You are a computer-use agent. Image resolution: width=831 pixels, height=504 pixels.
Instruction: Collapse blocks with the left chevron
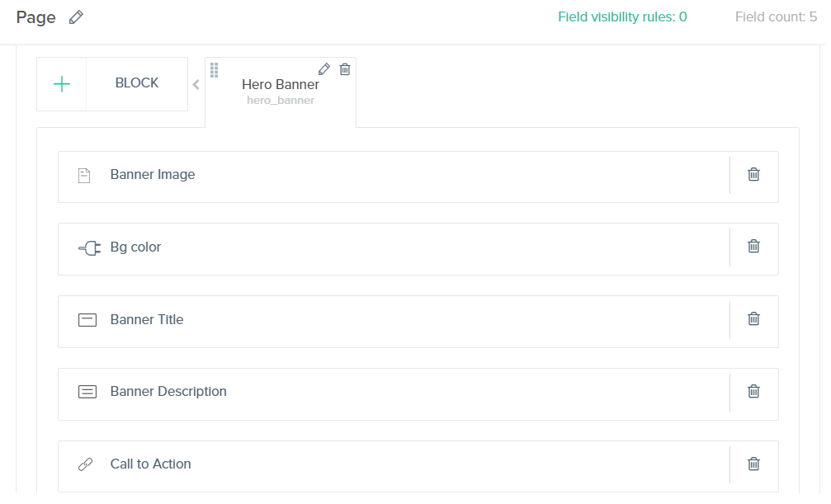point(196,84)
